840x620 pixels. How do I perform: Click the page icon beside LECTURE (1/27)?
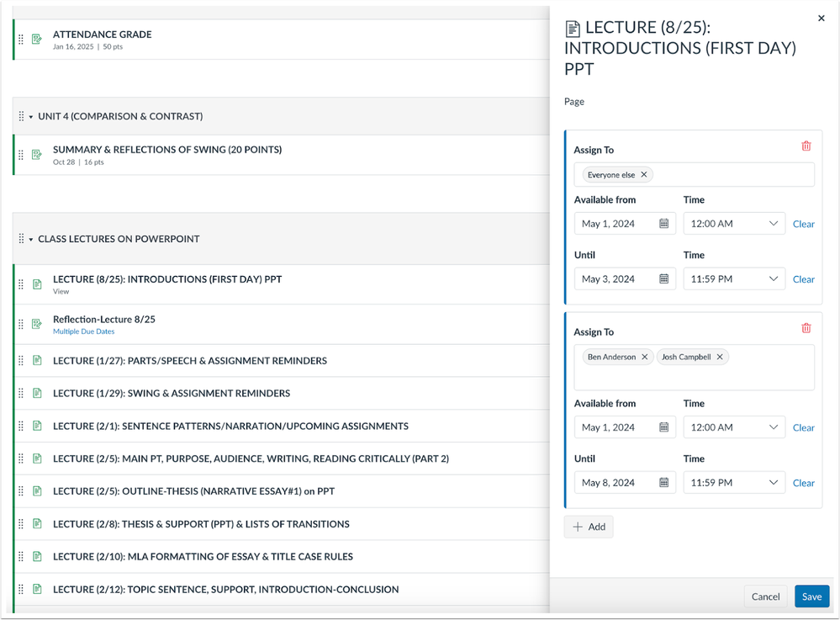click(37, 360)
